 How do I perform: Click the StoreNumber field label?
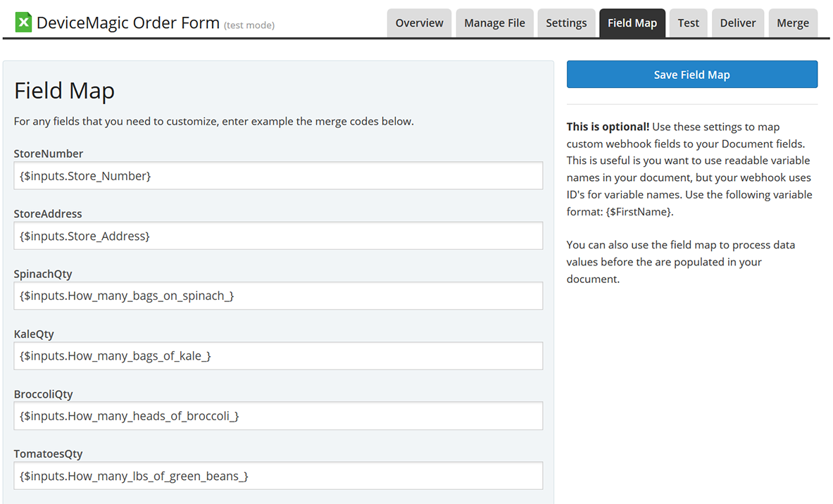[49, 153]
